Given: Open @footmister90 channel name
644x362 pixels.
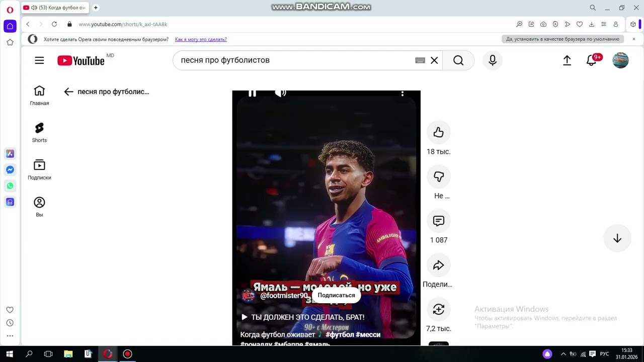Looking at the screenshot, I should pyautogui.click(x=284, y=296).
